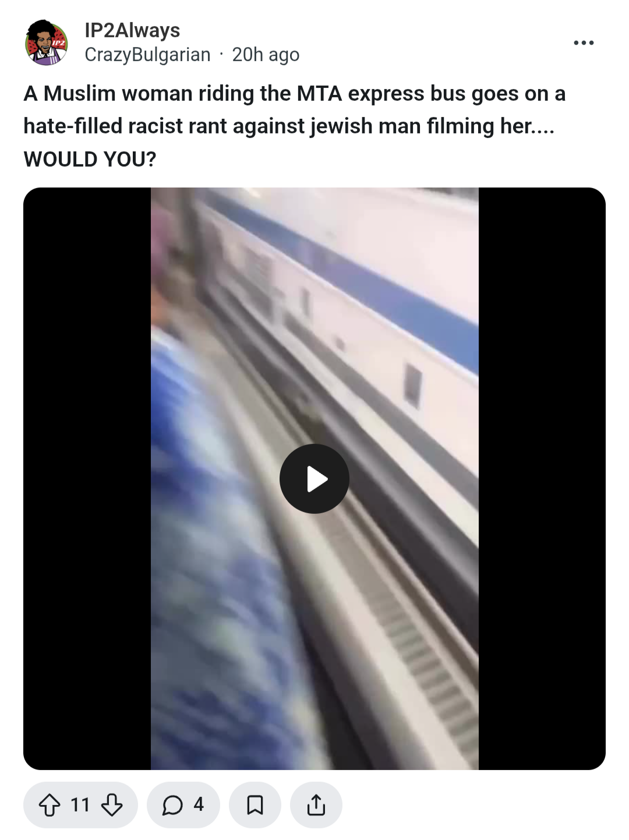The width and height of the screenshot is (629, 840).
Task: Save the post with the bookmark icon
Action: pos(255,805)
